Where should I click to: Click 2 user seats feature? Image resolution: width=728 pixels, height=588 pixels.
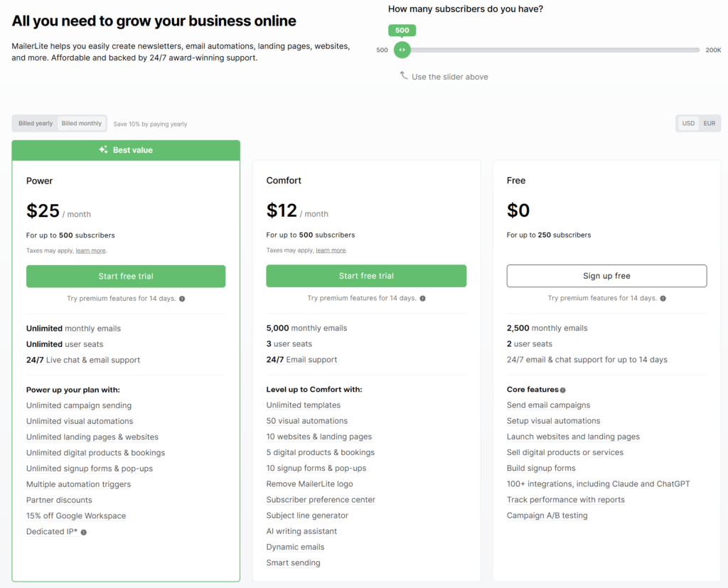click(529, 343)
